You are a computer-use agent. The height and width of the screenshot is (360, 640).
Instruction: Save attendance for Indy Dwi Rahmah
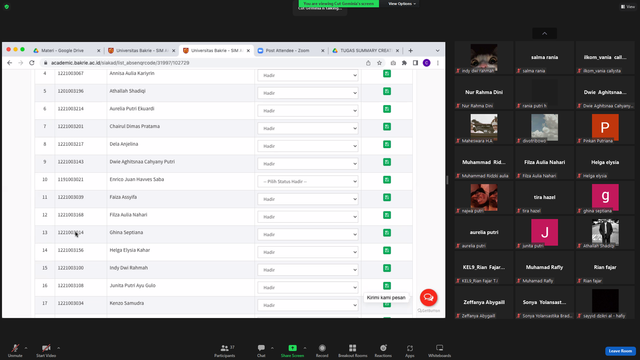click(387, 268)
